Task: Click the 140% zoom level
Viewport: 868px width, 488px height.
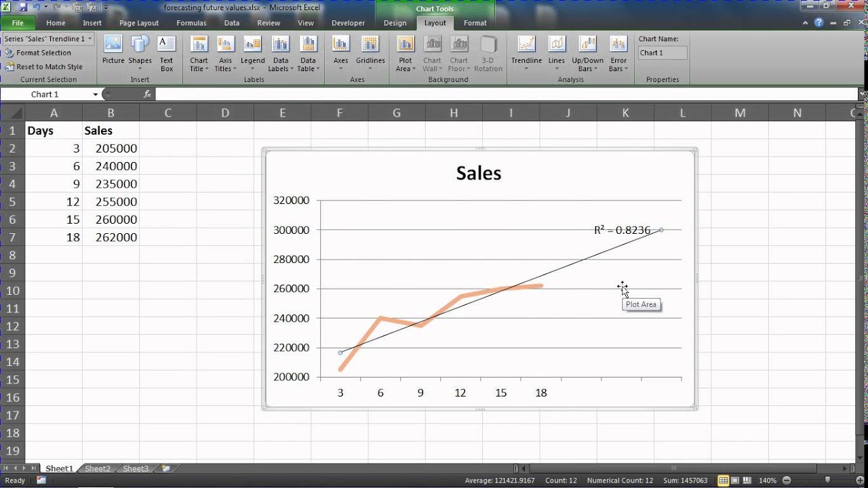Action: tap(768, 481)
